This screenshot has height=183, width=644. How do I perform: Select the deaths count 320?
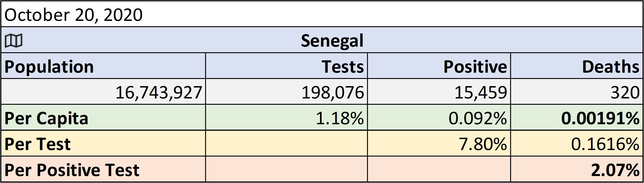(x=577, y=92)
